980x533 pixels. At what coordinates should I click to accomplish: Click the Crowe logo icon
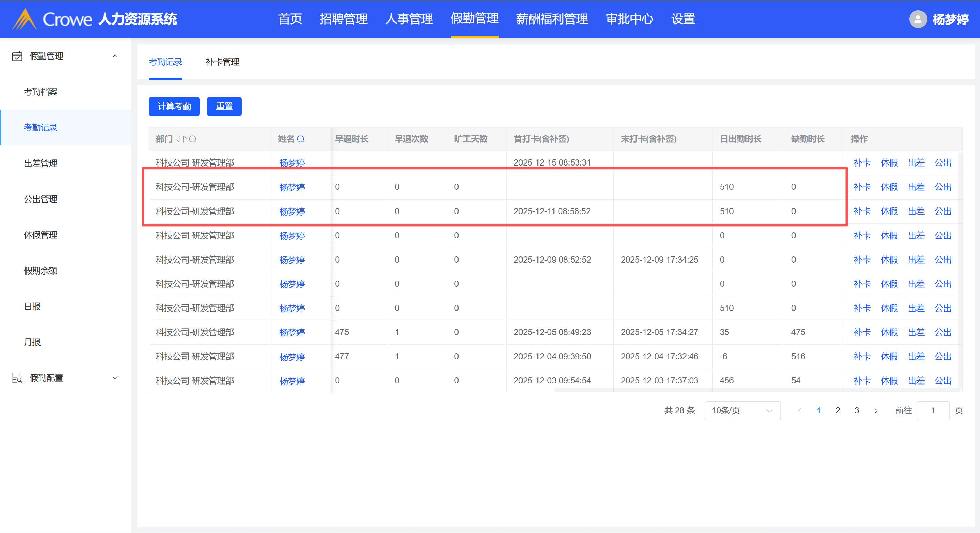[25, 19]
